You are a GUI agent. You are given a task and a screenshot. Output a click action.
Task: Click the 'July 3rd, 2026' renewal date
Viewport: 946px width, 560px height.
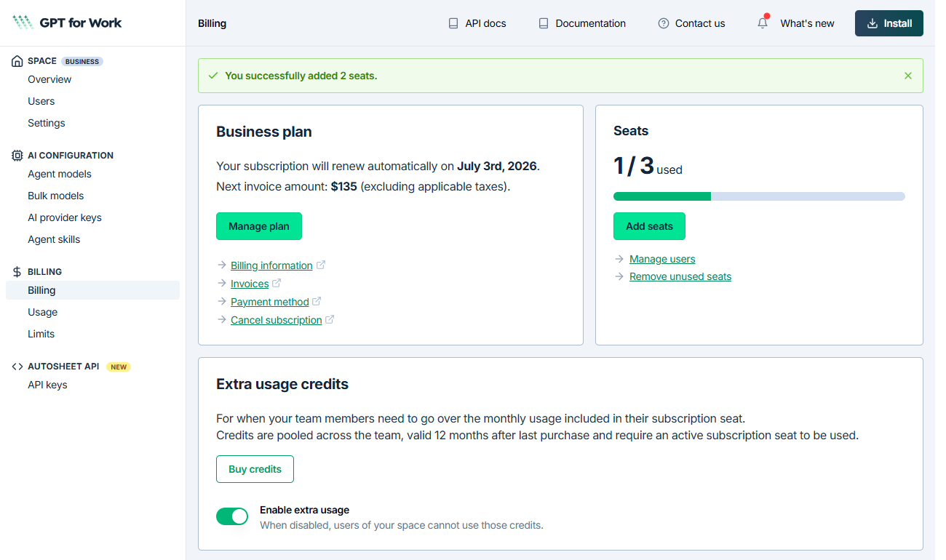tap(497, 166)
